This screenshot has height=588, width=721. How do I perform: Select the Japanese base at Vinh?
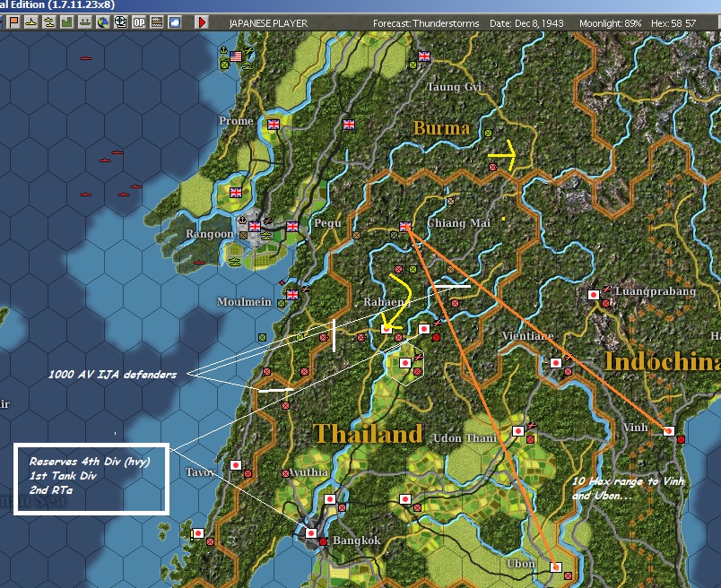coord(669,431)
